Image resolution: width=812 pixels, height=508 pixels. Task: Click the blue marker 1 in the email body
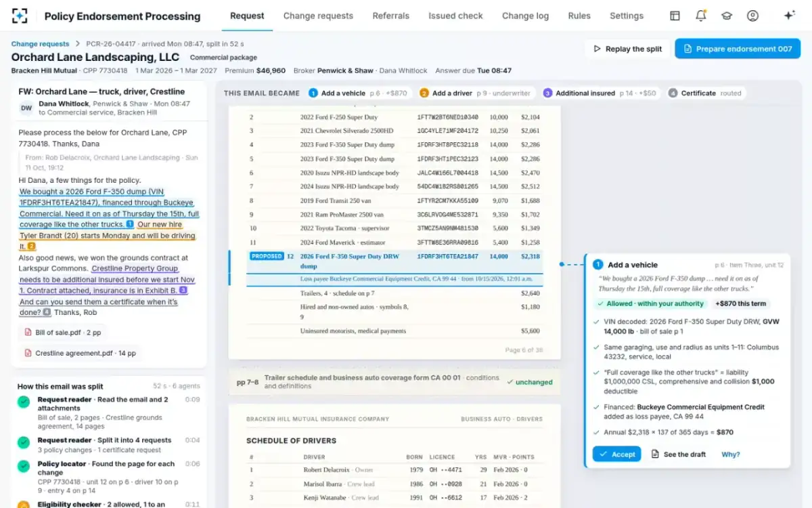point(129,224)
